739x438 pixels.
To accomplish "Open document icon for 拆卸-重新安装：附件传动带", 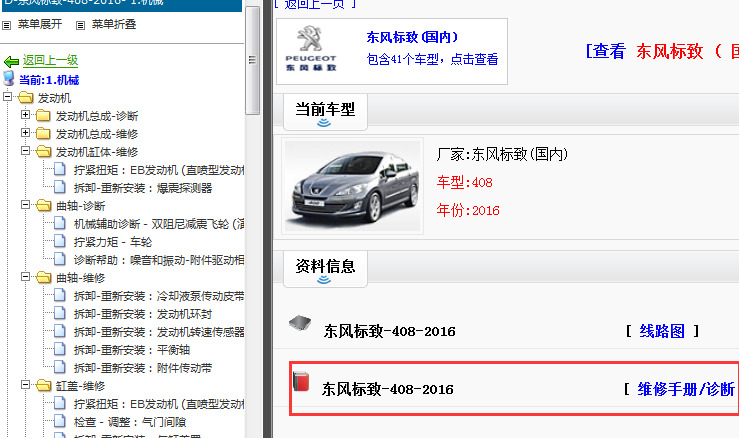I will coord(60,367).
